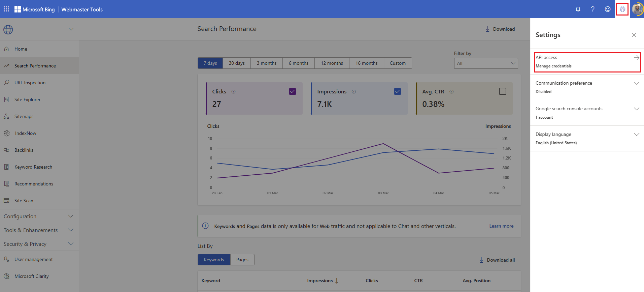Uncheck the Impressions metric checkbox
The width and height of the screenshot is (644, 292).
398,91
